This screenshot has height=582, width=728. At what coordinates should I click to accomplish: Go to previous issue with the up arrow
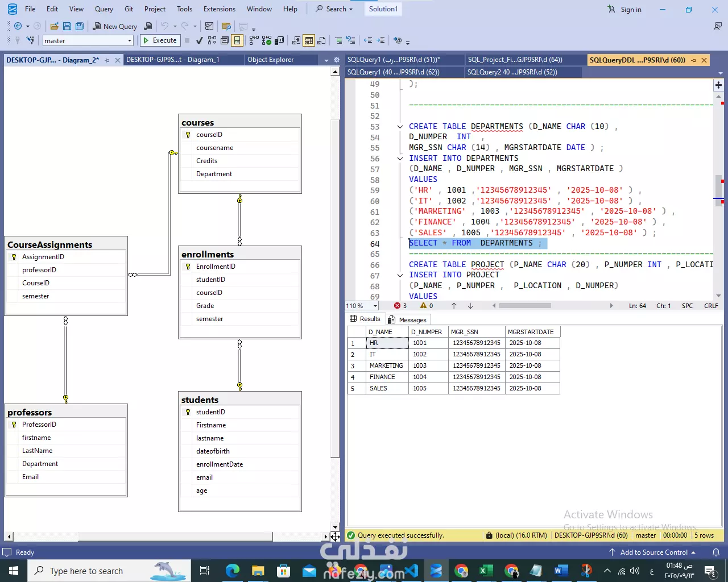pyautogui.click(x=454, y=306)
